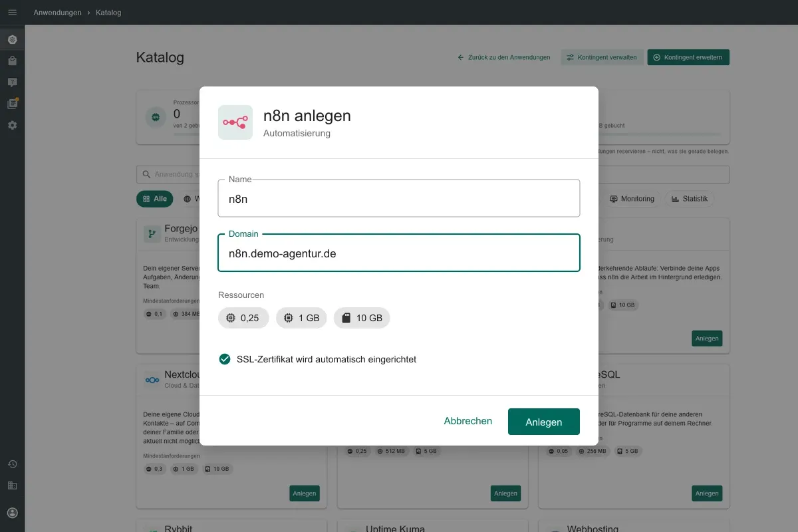Click the 'Ressourcen' label
Screen dimensions: 798x532
pos(241,295)
